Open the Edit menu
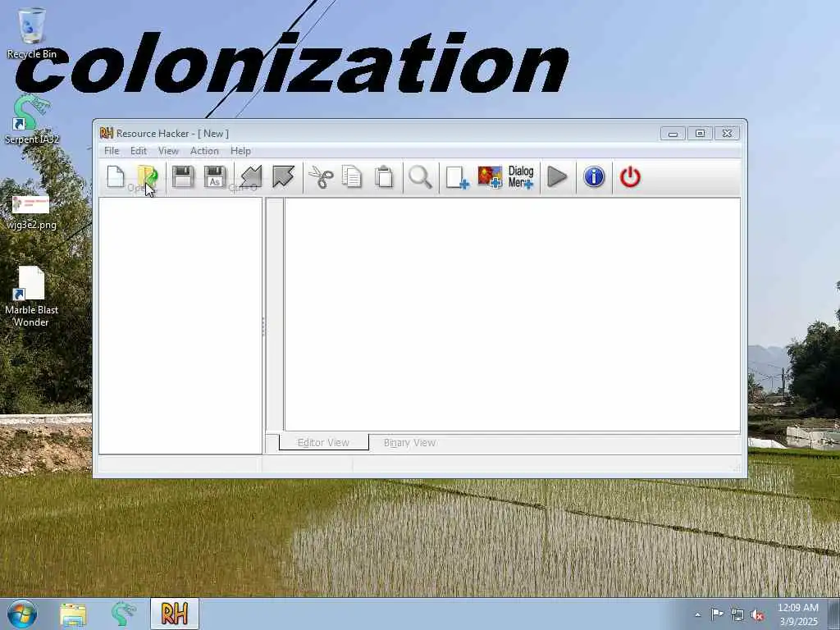Screen dimensions: 840x630 pyautogui.click(x=138, y=151)
